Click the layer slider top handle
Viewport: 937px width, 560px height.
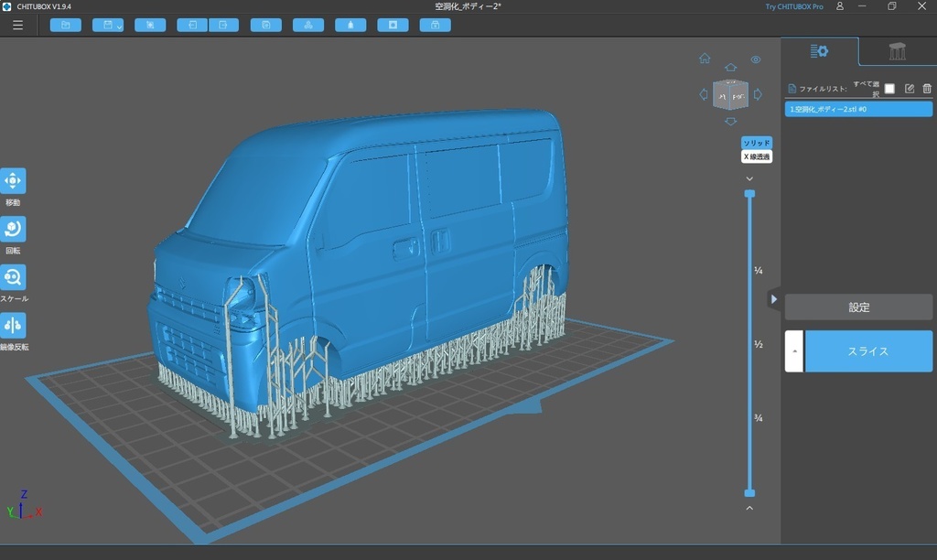749,194
